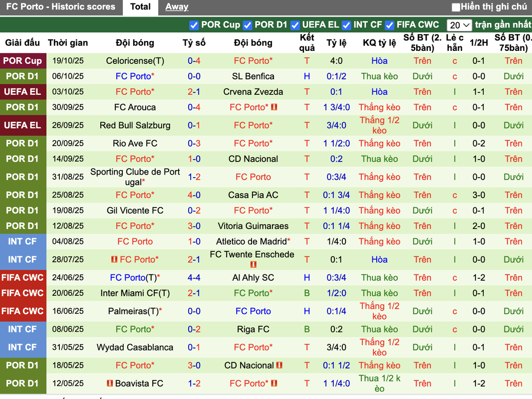Click Riga FC team name
Screen dimensions: 532x399
pos(253,329)
